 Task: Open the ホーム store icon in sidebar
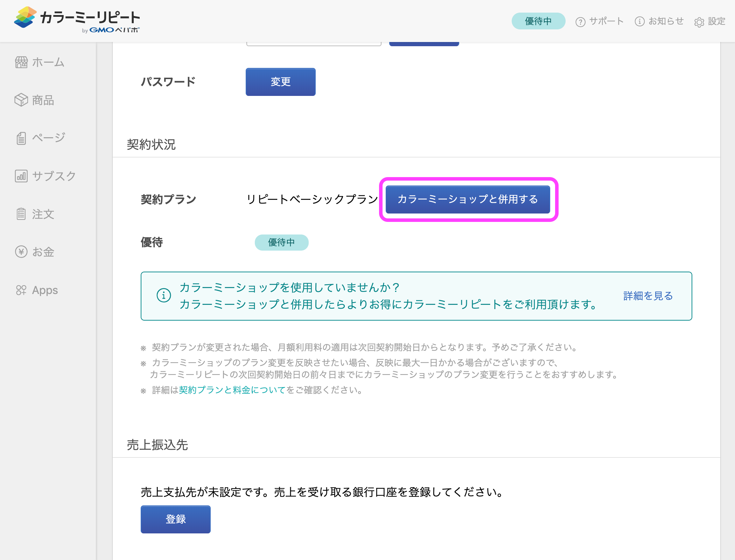tap(21, 62)
